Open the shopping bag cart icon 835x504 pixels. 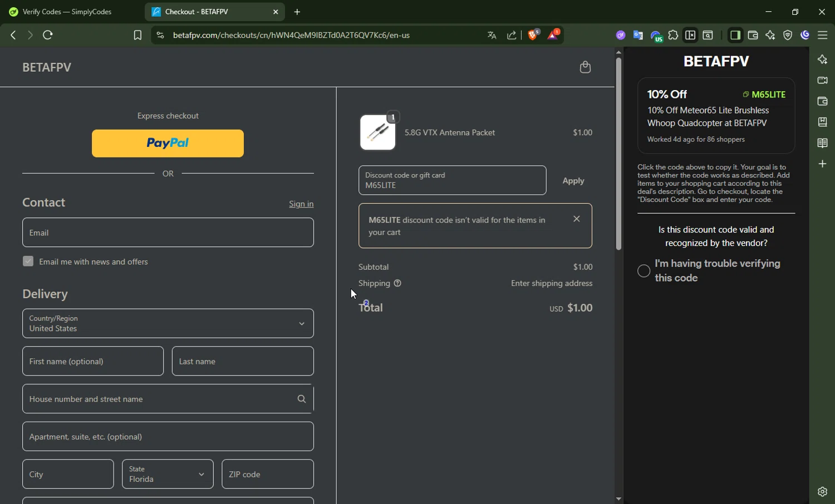click(584, 67)
